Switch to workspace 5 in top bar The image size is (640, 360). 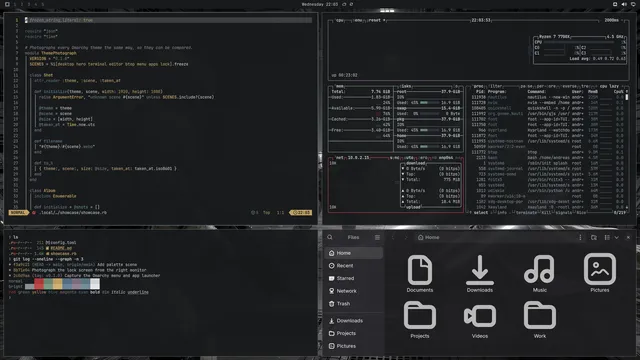(42, 4)
